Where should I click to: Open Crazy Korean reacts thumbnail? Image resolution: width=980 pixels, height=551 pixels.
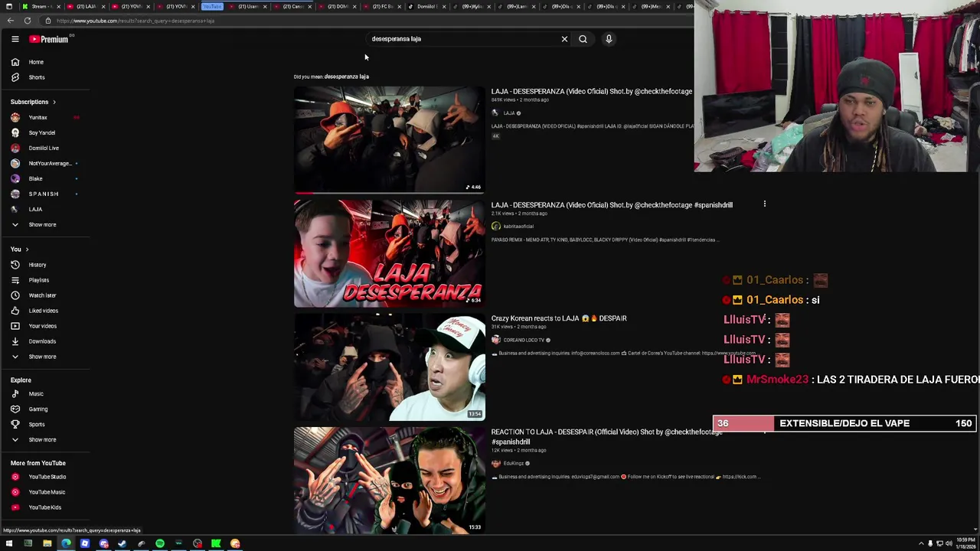point(389,367)
